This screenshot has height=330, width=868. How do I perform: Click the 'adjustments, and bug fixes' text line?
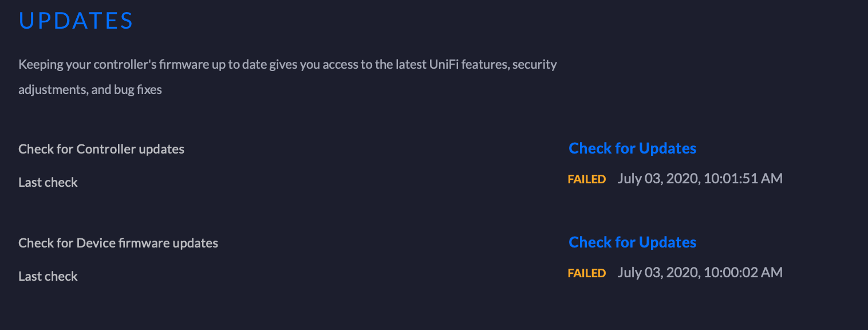(90, 90)
